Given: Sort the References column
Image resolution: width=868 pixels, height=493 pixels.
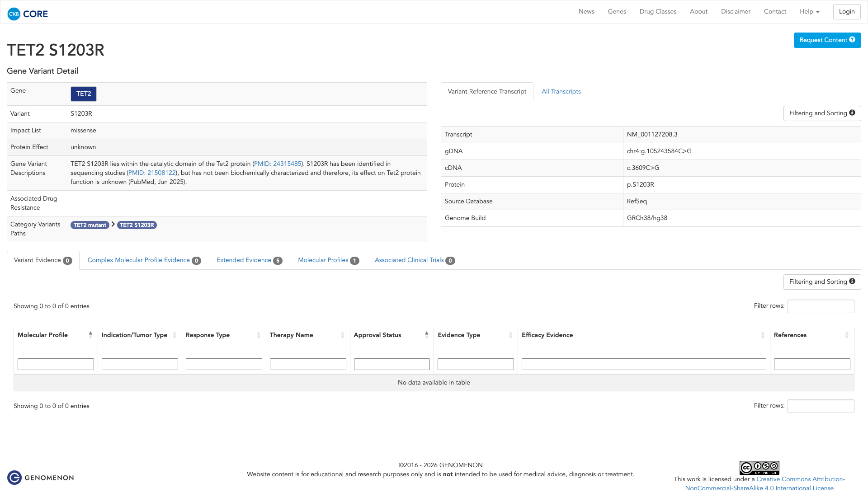Looking at the screenshot, I should 846,335.
